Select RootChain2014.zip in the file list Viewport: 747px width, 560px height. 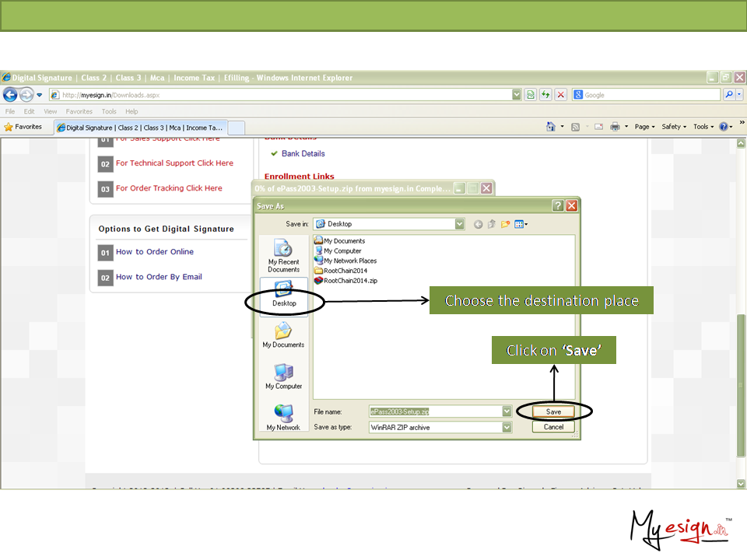[350, 281]
